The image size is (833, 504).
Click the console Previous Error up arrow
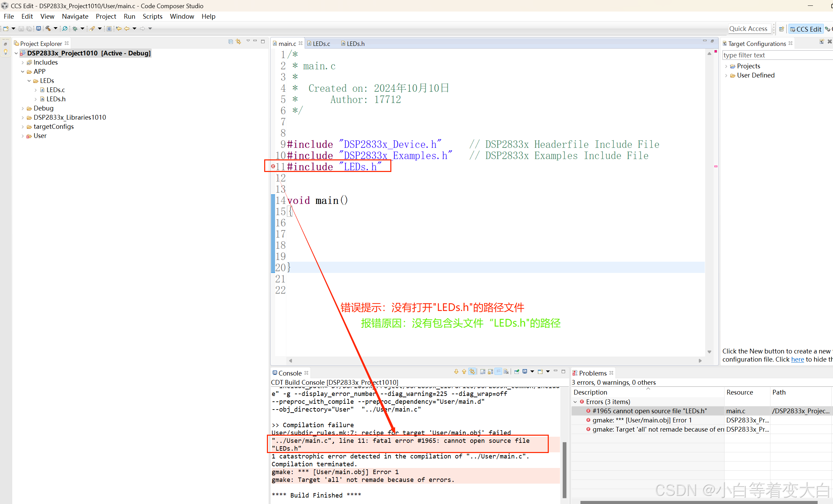pyautogui.click(x=464, y=371)
